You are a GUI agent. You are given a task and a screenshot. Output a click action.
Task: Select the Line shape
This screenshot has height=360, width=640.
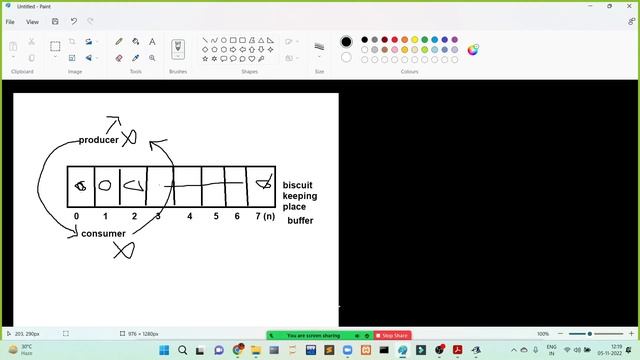[x=205, y=40]
